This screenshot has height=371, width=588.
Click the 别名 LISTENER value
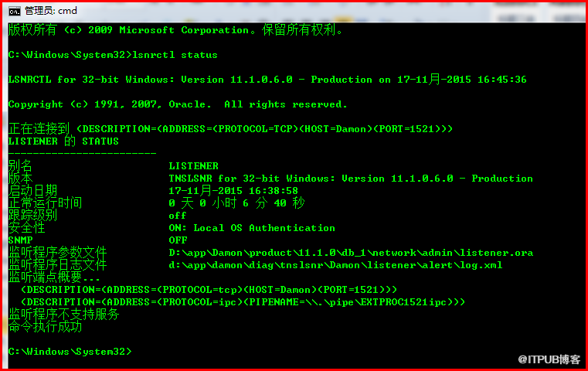193,166
